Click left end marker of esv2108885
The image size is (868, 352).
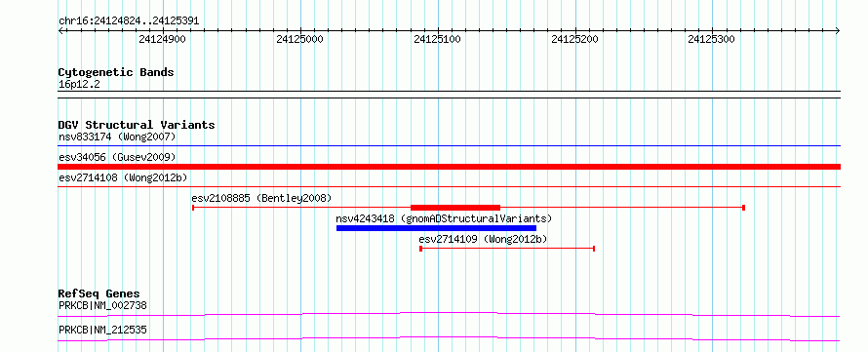(x=193, y=208)
